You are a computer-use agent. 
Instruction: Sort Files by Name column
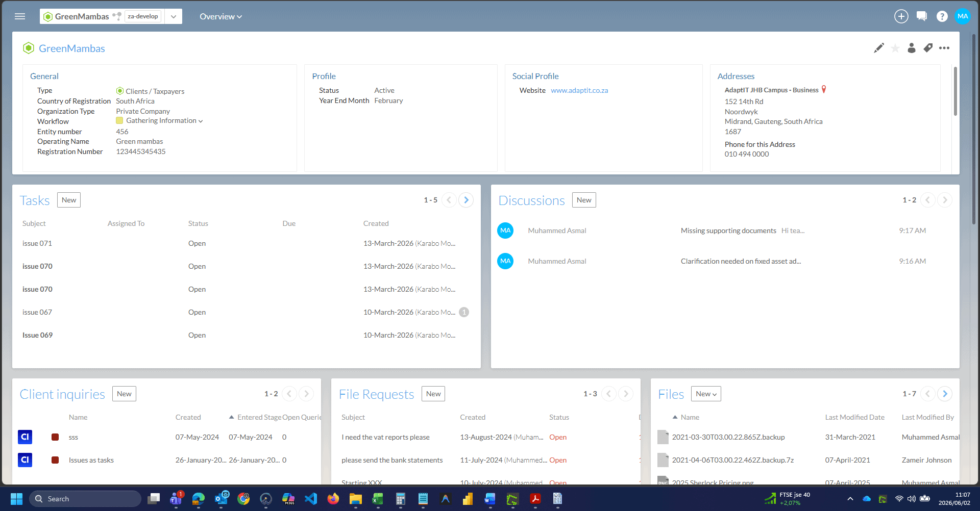tap(690, 417)
